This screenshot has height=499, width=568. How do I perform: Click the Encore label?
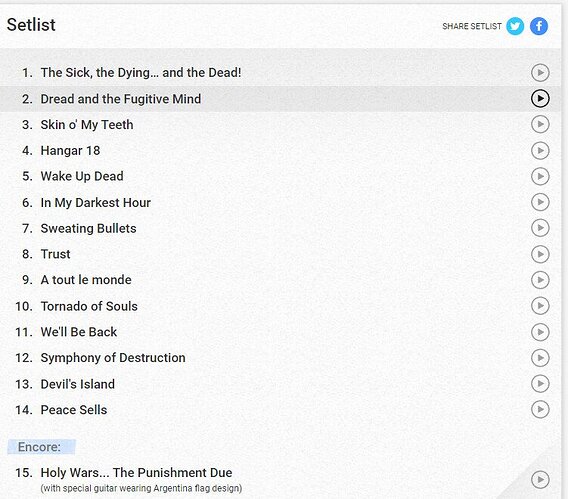pos(41,447)
